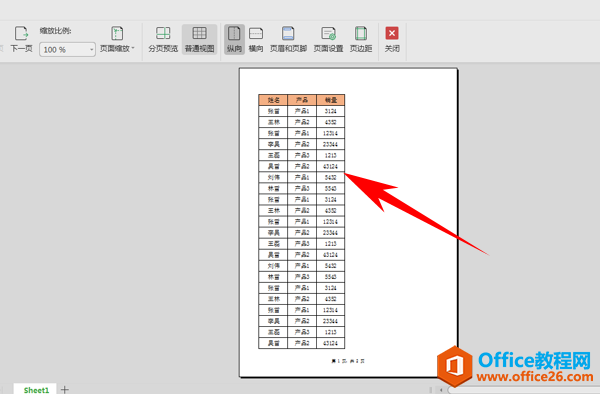Click the horizontal scrollbar left arrow
The height and width of the screenshot is (394, 600).
[441, 390]
